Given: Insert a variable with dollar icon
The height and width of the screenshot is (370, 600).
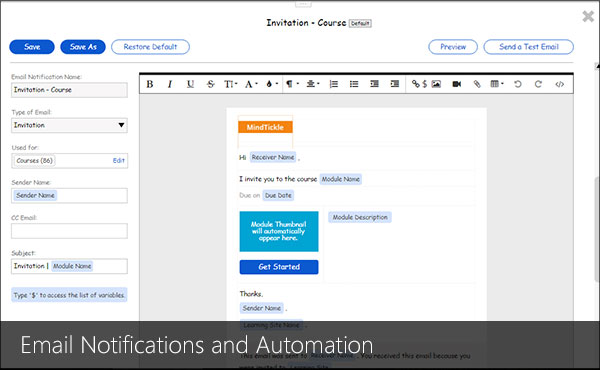Looking at the screenshot, I should click(x=424, y=84).
